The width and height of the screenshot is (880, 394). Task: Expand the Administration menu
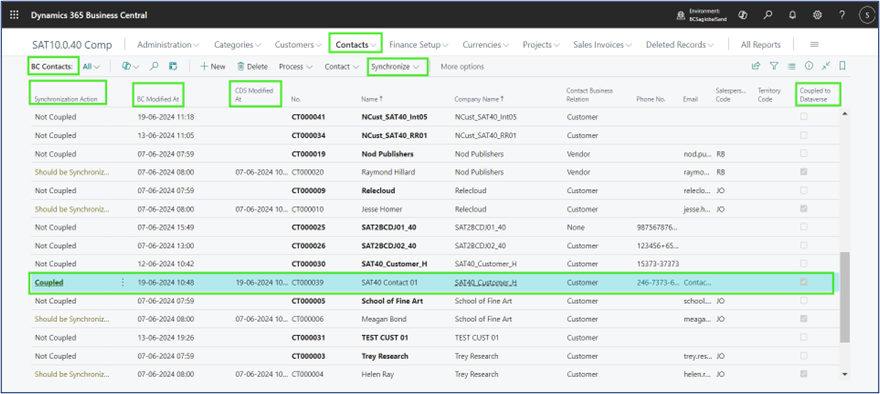pos(168,44)
